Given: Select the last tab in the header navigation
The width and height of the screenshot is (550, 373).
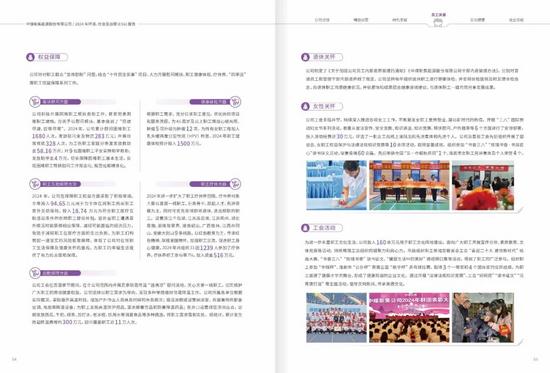Looking at the screenshot, I should click(516, 20).
